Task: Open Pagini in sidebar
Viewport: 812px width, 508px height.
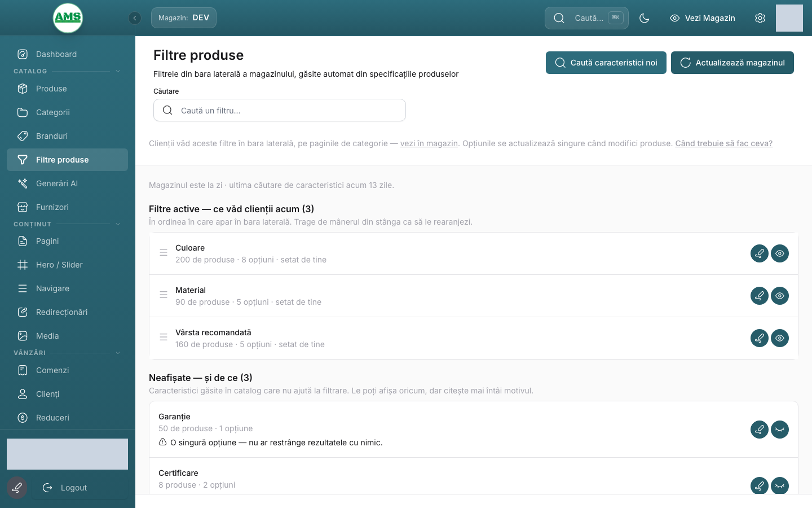Action: click(68, 241)
